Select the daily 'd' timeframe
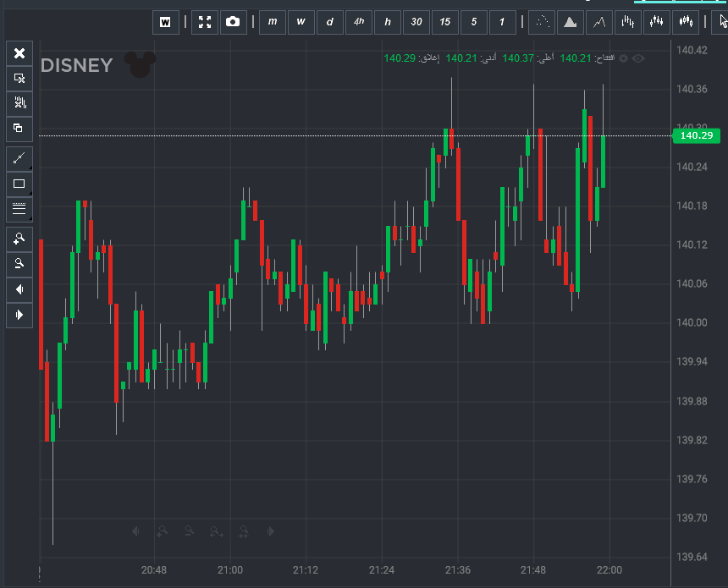Viewport: 728px width, 588px height. coord(330,22)
